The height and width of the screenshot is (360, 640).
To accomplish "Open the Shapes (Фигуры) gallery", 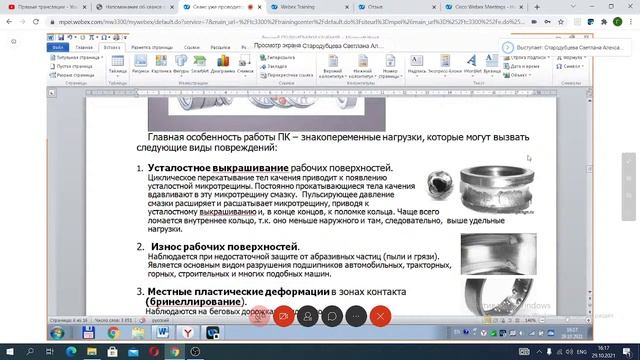I will point(181,64).
